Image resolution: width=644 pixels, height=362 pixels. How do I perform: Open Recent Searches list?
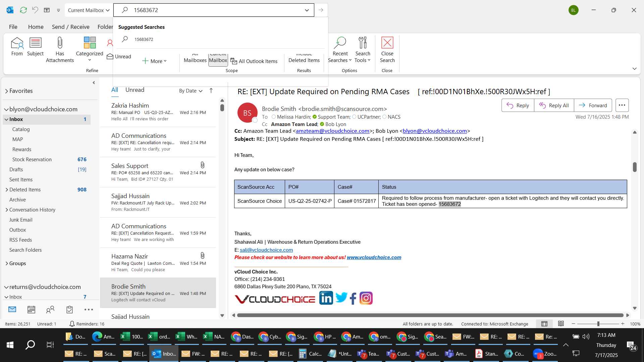[x=340, y=50]
